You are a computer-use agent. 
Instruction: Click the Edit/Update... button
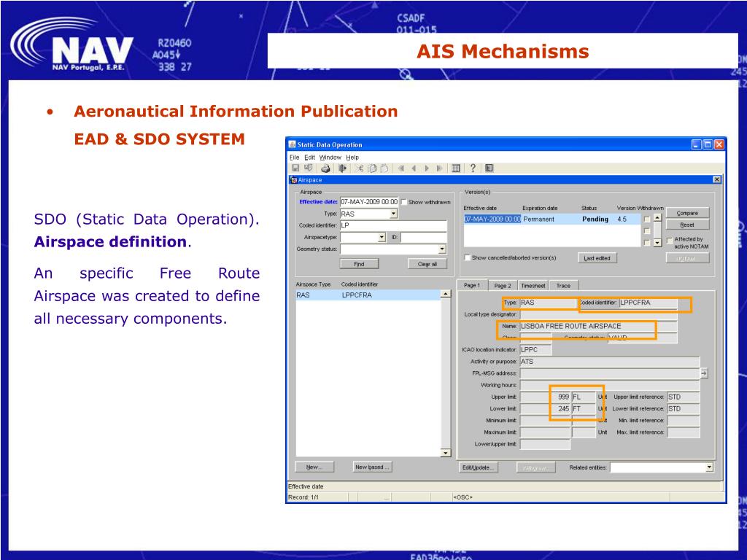[x=478, y=467]
